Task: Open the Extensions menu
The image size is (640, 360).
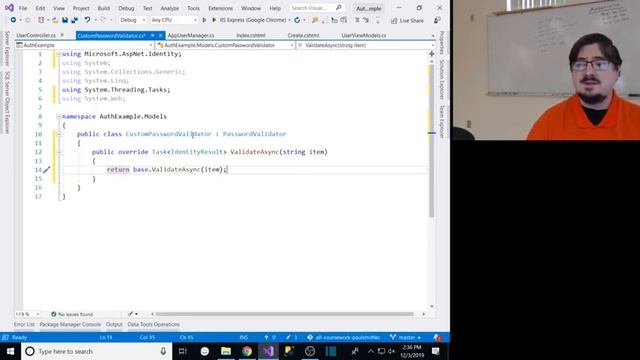Action: pos(220,8)
